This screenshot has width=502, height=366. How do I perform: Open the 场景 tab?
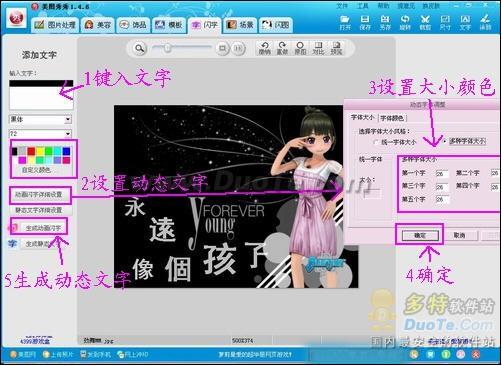click(240, 25)
